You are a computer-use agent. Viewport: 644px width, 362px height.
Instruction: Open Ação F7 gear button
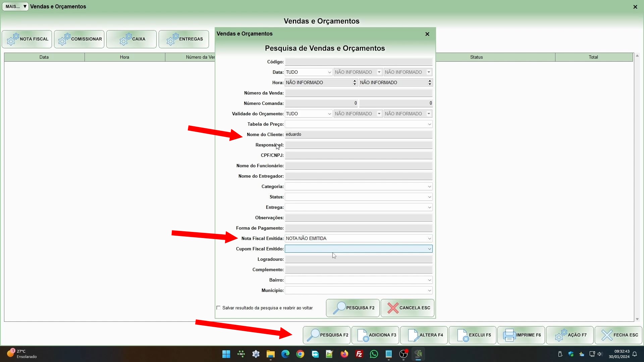click(x=570, y=335)
